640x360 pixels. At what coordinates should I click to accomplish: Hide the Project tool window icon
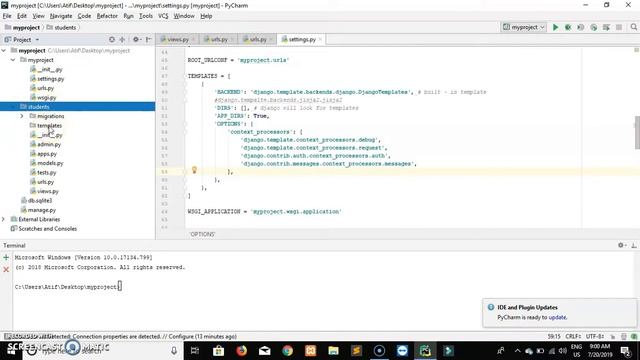(148, 40)
